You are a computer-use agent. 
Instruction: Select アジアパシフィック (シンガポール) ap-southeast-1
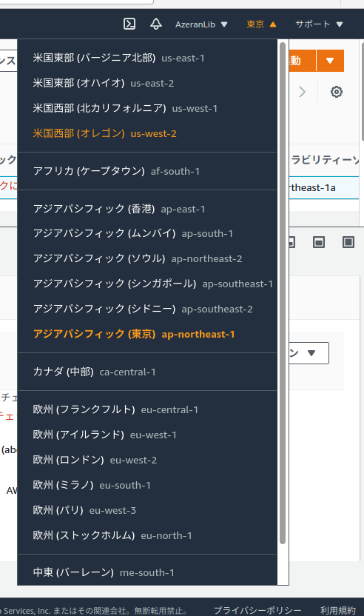click(x=147, y=284)
